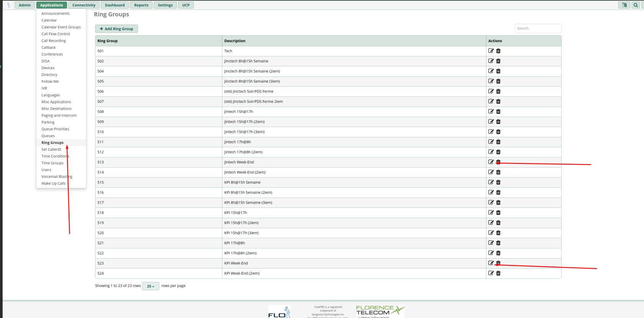This screenshot has height=318, width=644.
Task: Edit ring group 515 KPI 8h@15h Semaine
Action: (491, 182)
